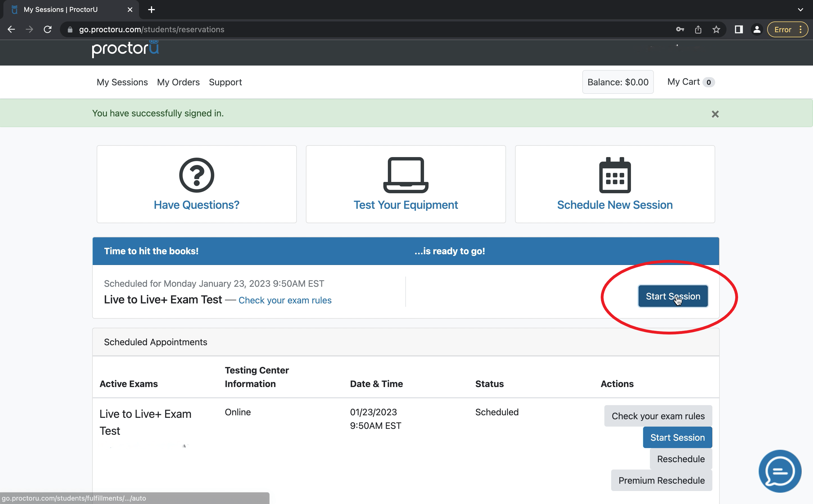The image size is (813, 504).
Task: Reload the page with the refresh icon
Action: [x=48, y=30]
